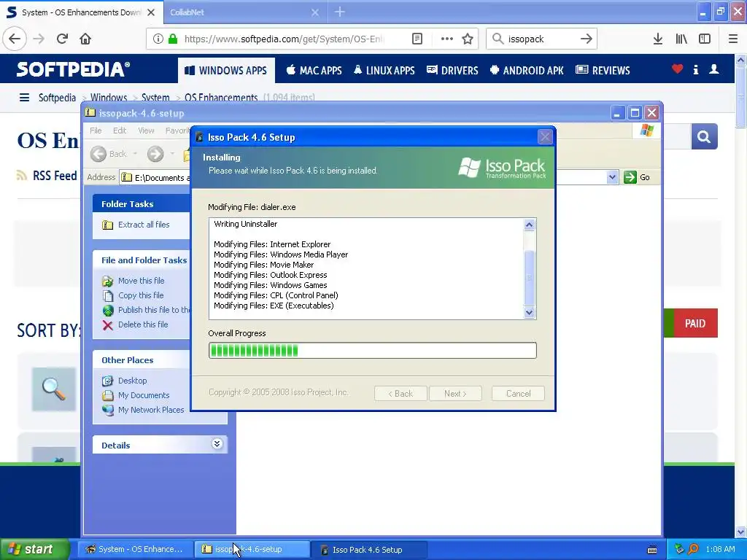Open WINDOWS APPS section
Screen dimensions: 747x560
pos(226,71)
